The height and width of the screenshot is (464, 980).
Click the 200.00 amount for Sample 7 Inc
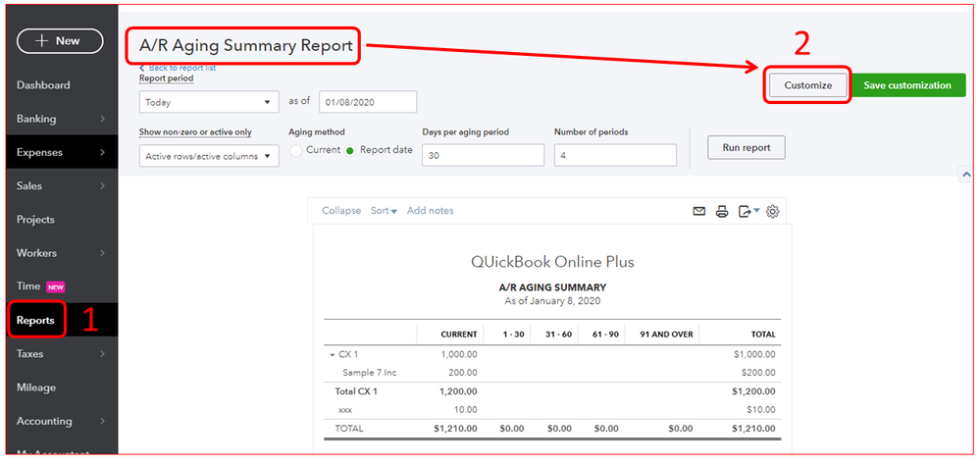point(462,373)
